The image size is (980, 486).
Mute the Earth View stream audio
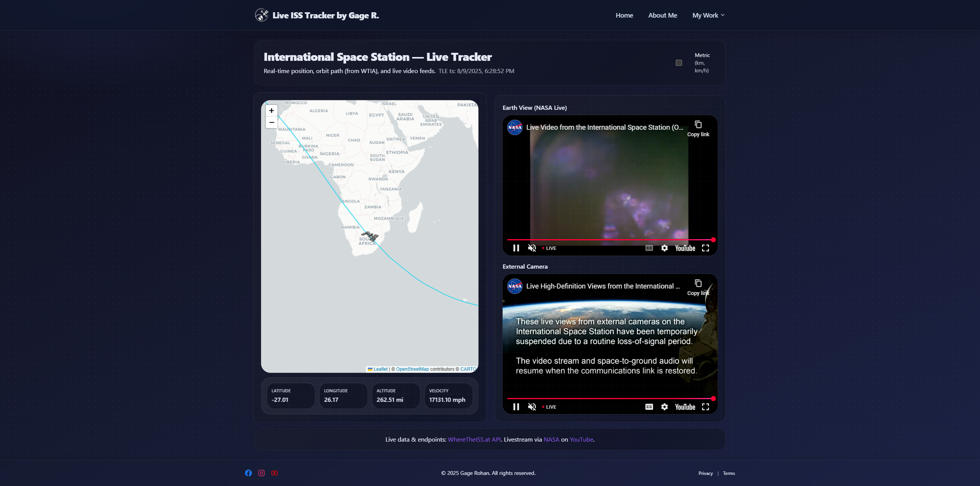pos(532,248)
